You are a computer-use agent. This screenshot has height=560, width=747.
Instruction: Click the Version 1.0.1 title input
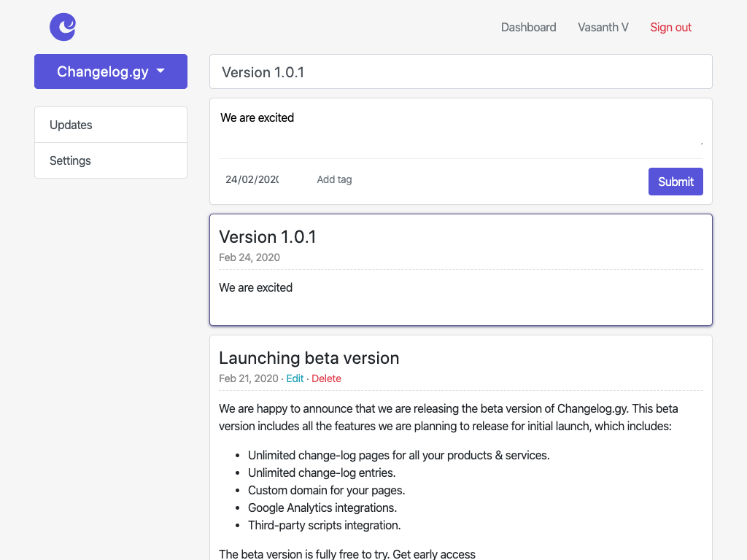pyautogui.click(x=460, y=71)
